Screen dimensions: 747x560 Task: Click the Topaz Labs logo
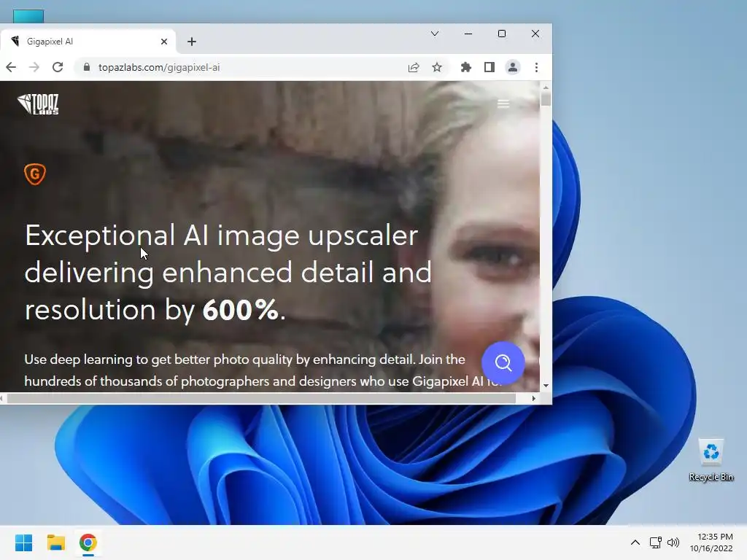pos(38,104)
